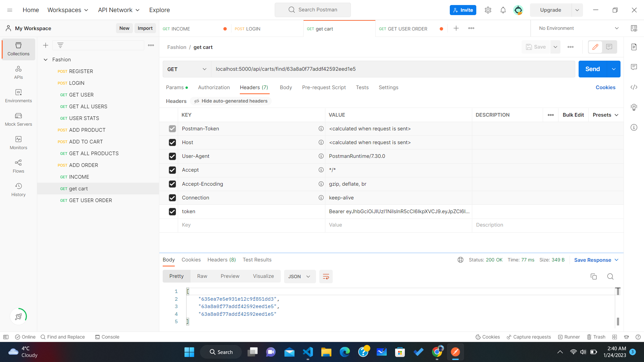Disable the Accept-Encoding header checkbox
Screen dimensions: 644x362
(172, 183)
